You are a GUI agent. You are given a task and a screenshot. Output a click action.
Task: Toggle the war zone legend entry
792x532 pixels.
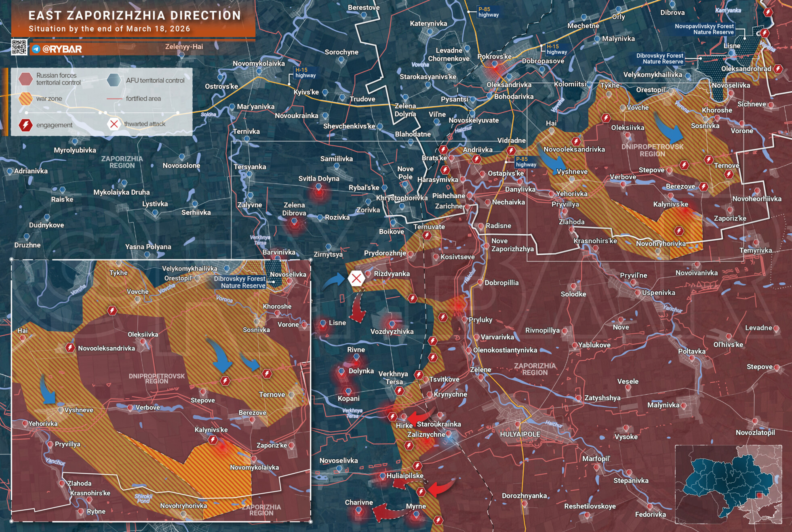26,99
